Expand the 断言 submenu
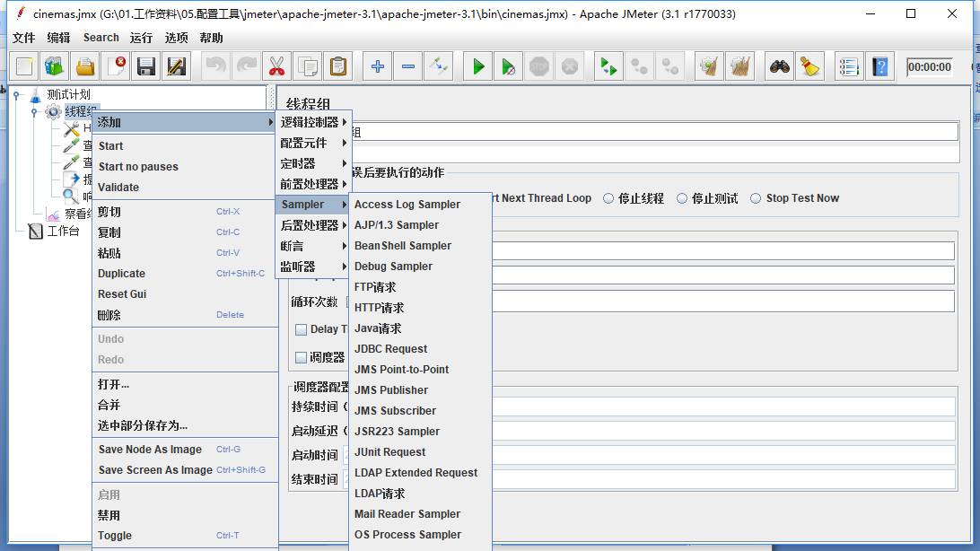 click(313, 246)
